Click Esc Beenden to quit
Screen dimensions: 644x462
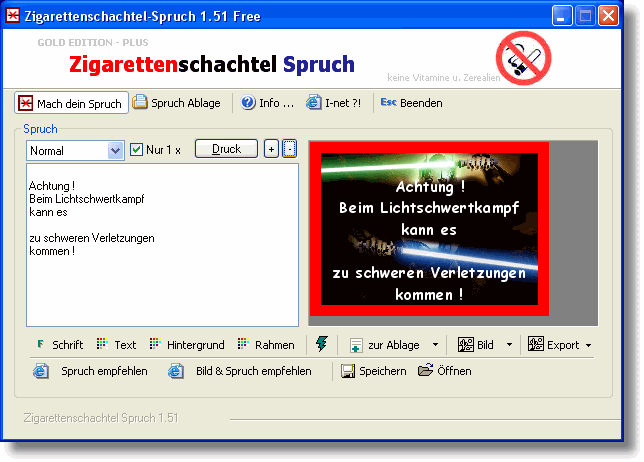[411, 103]
